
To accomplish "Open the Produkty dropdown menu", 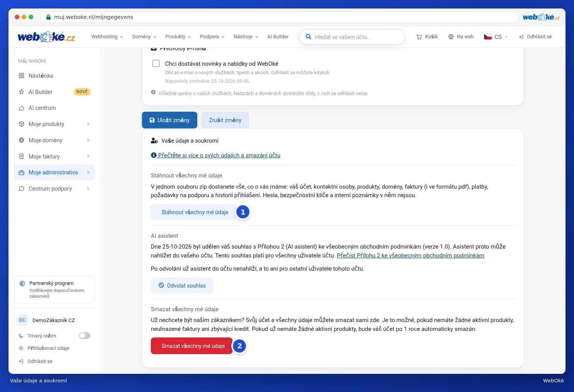I will click(x=178, y=37).
